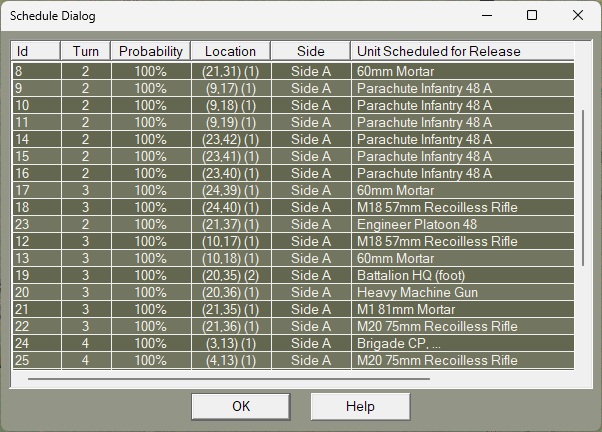Select Id 18 cell
The width and height of the screenshot is (602, 432).
coord(37,207)
